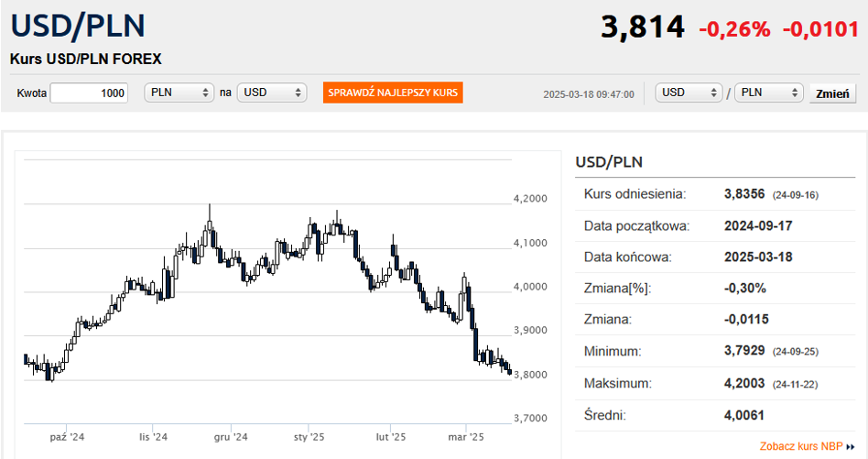Select the sty '25 label on chart axis

(x=309, y=437)
